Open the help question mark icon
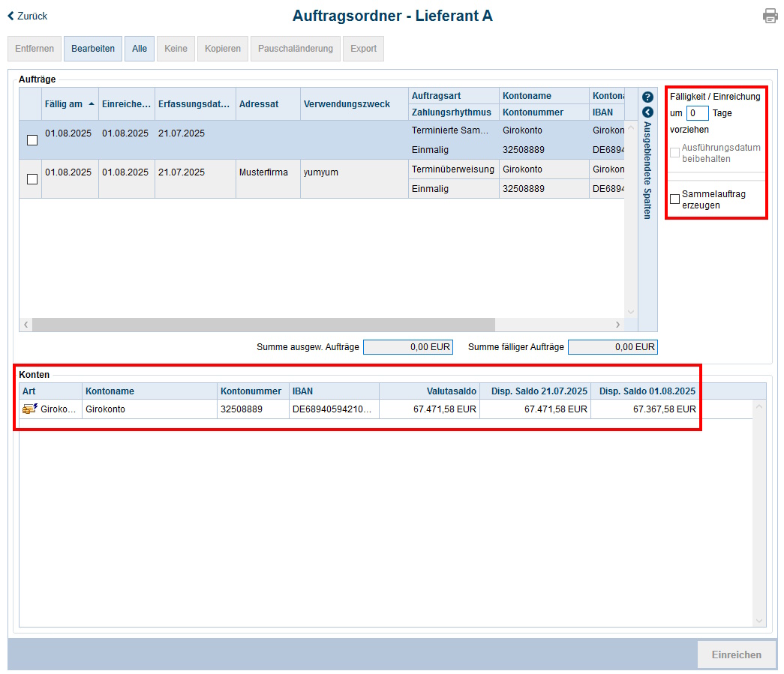This screenshot has height=674, width=784. 648,97
